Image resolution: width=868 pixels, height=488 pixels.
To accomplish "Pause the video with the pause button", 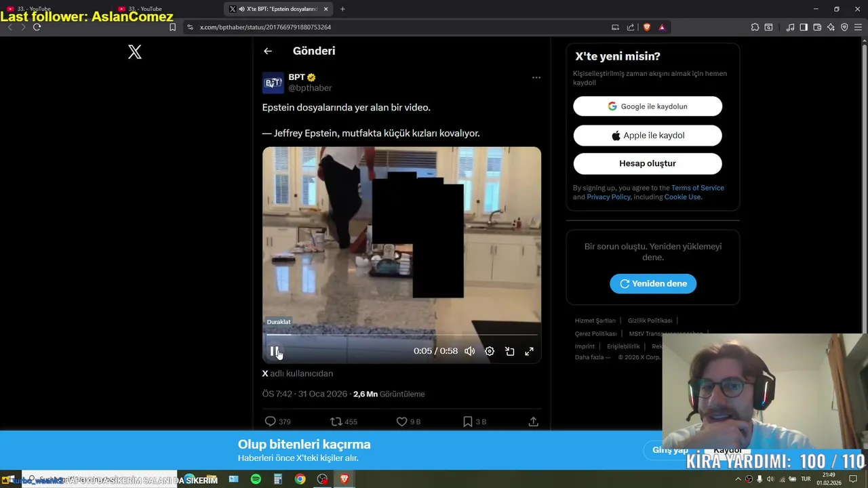I will tap(274, 351).
